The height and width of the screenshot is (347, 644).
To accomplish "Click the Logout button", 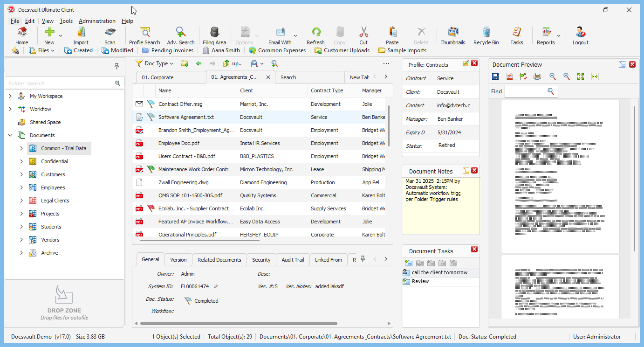I will (x=580, y=36).
